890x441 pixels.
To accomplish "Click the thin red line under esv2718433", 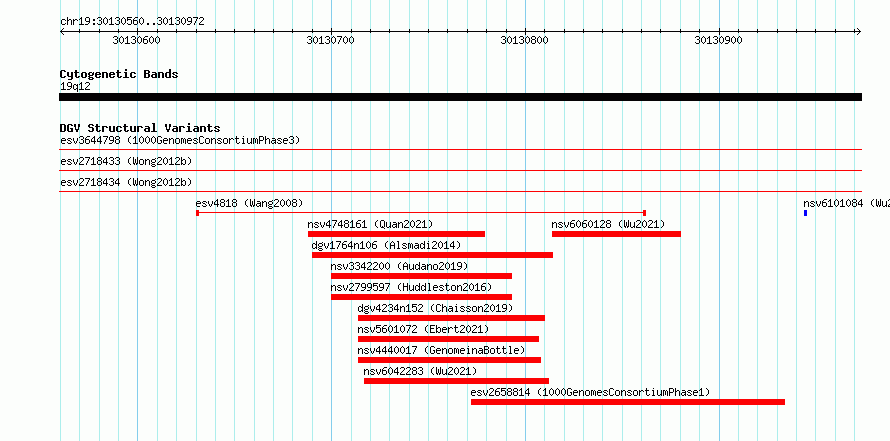I will [x=460, y=170].
